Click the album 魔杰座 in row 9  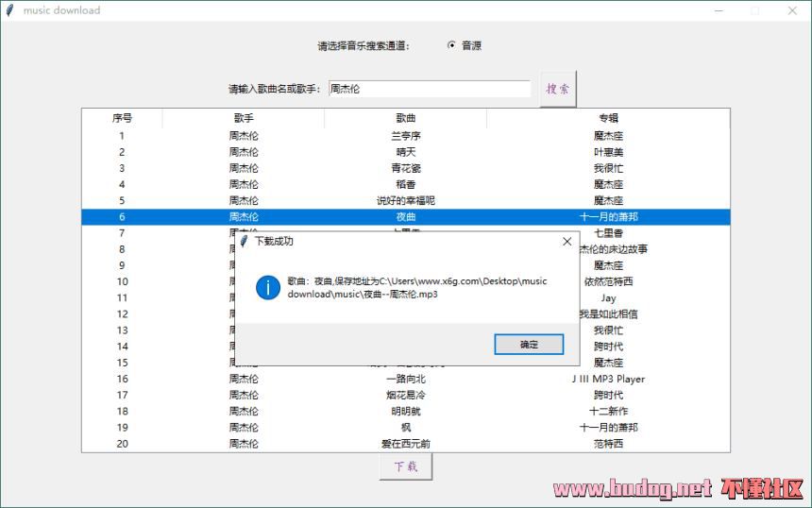pos(608,265)
